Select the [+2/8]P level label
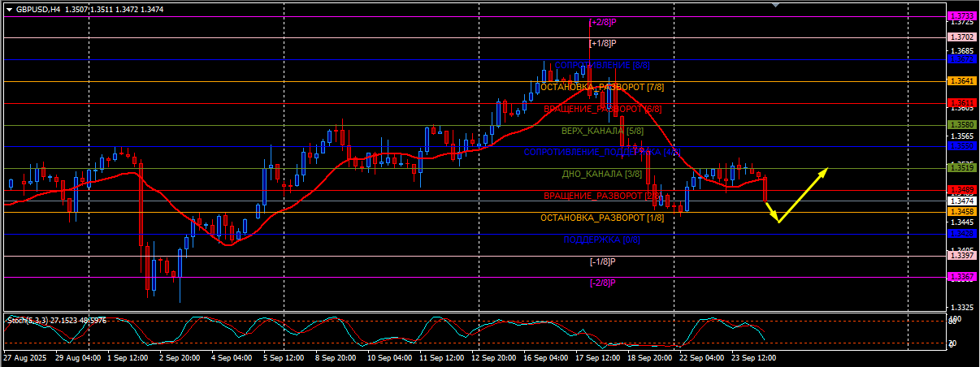Viewport: 980px width, 367px height. (x=602, y=22)
